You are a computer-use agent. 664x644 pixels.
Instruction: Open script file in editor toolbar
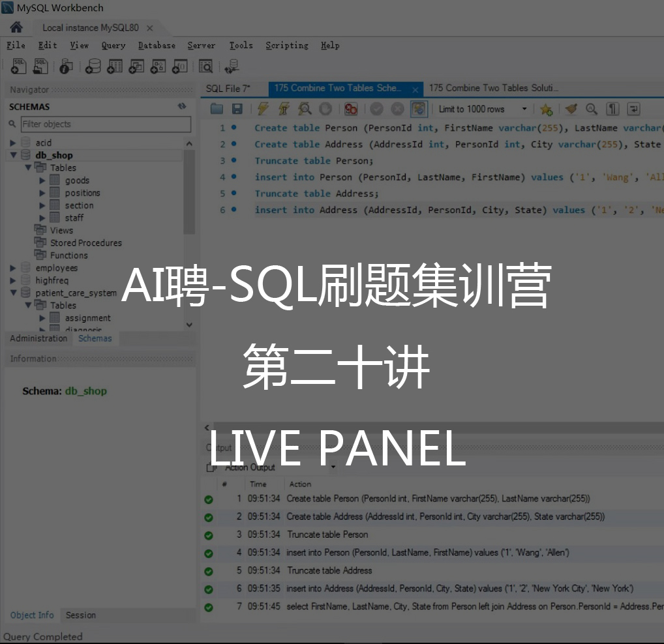point(217,109)
